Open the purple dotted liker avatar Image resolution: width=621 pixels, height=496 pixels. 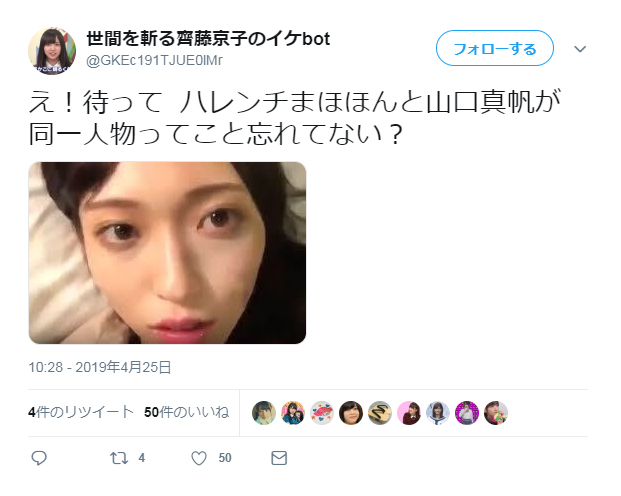467,413
